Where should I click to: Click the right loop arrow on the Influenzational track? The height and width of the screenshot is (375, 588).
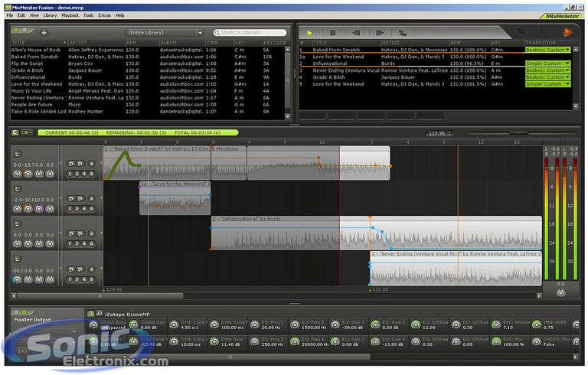[x=80, y=233]
